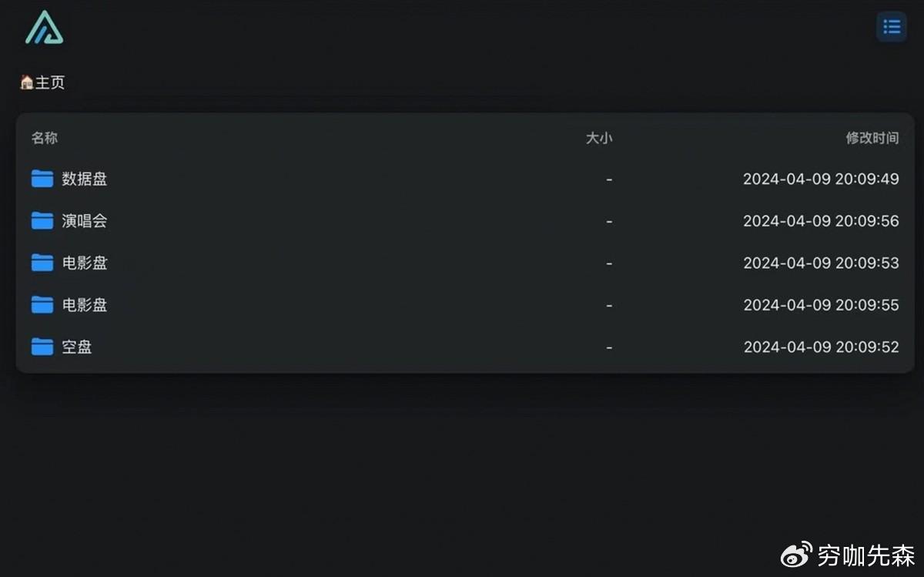Click the folder icon beside 演唱会
This screenshot has height=577, width=924.
pyautogui.click(x=42, y=221)
